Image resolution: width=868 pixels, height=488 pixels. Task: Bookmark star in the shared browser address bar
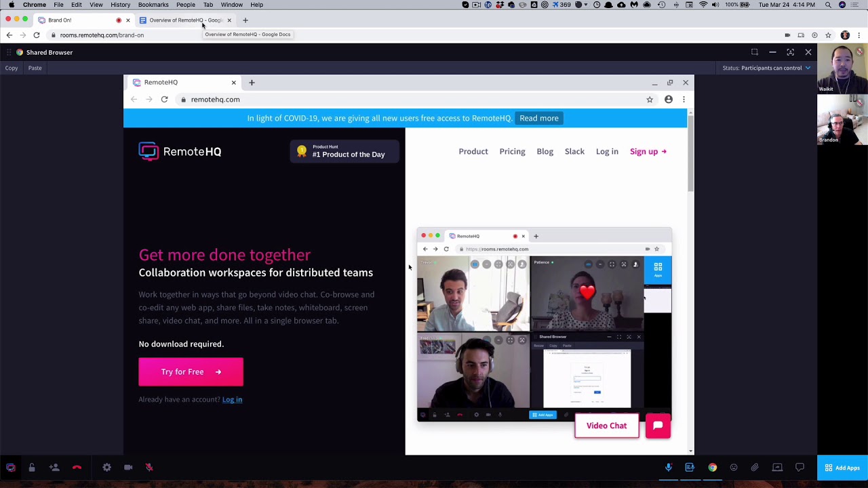pos(650,100)
